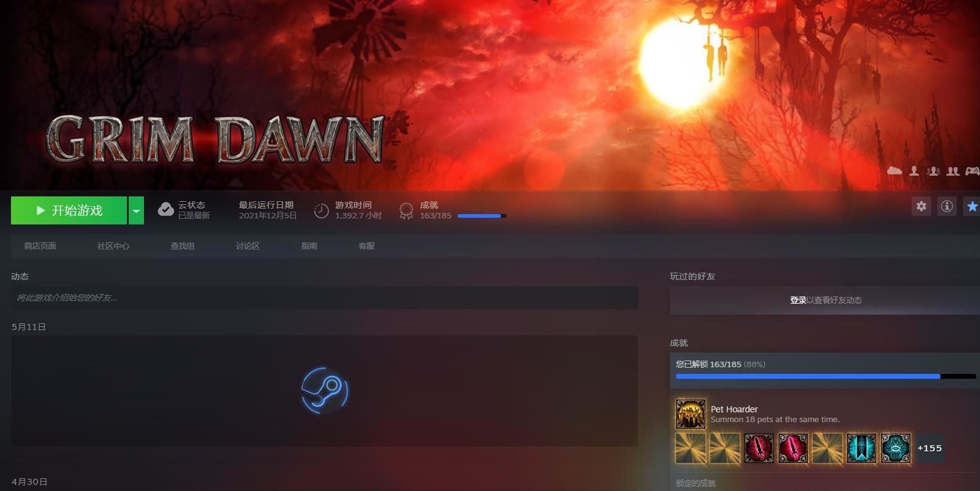Open game settings gear menu
980x491 pixels.
click(921, 206)
